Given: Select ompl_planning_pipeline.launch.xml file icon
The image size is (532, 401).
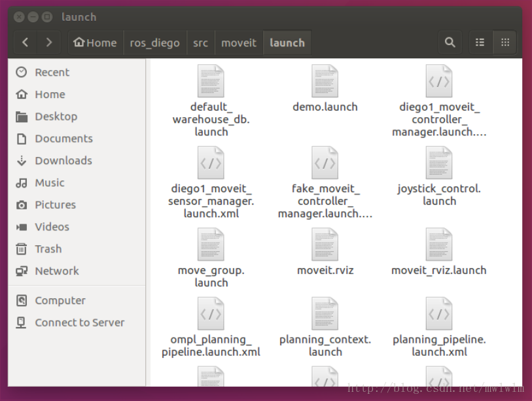Looking at the screenshot, I should pyautogui.click(x=211, y=313).
